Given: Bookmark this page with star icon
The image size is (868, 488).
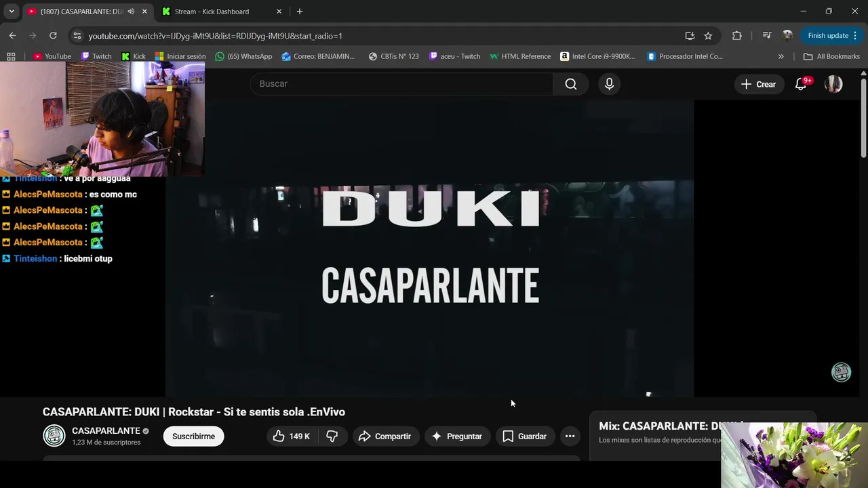Looking at the screenshot, I should pos(708,36).
